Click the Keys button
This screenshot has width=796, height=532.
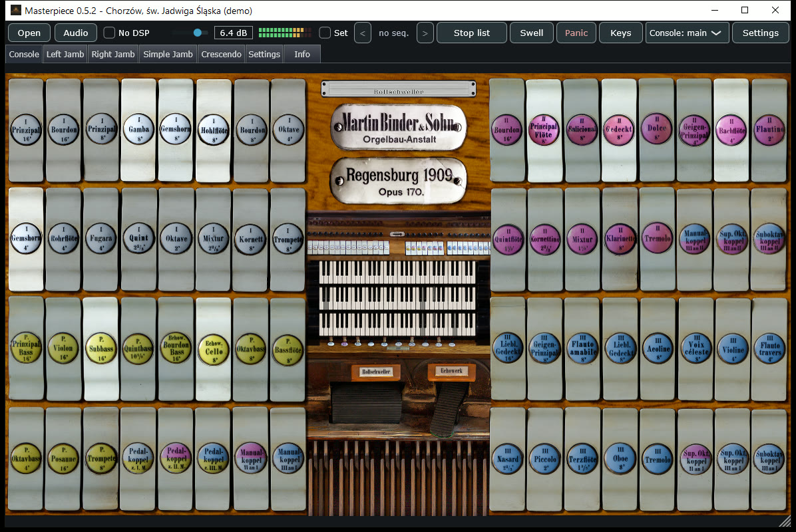point(621,33)
